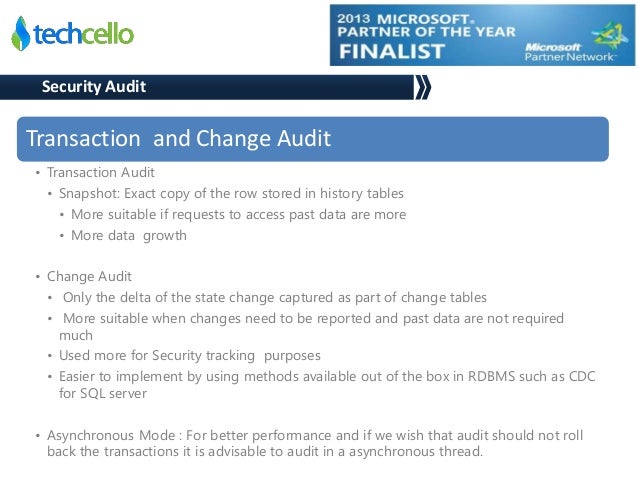Click Only the delta of state change line
The height and width of the screenshot is (479, 638).
(275, 297)
